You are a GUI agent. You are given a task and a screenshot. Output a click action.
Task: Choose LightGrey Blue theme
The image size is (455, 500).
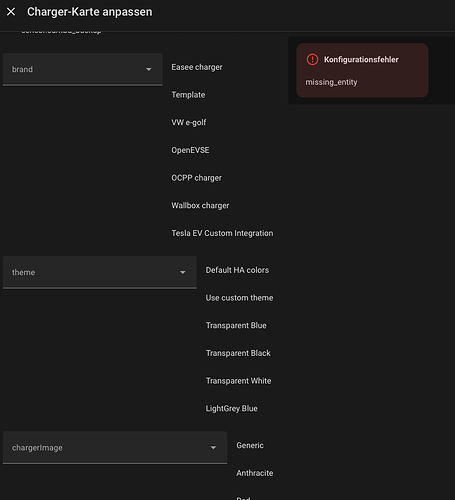231,409
